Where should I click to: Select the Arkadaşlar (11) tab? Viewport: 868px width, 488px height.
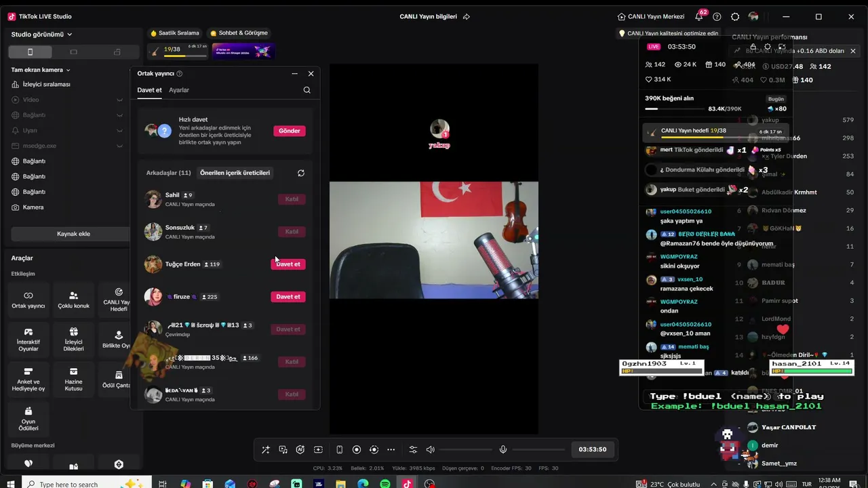click(168, 173)
